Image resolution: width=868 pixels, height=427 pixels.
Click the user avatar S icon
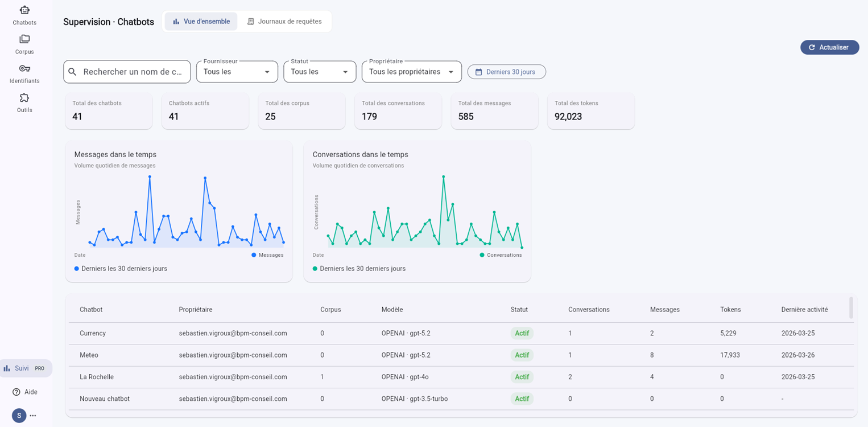(x=19, y=416)
